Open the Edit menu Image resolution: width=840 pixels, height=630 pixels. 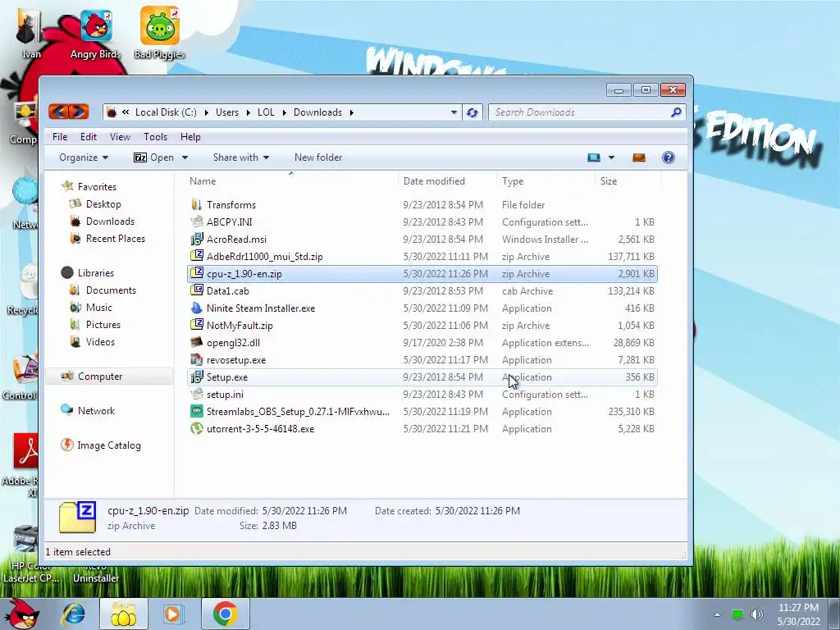click(89, 137)
